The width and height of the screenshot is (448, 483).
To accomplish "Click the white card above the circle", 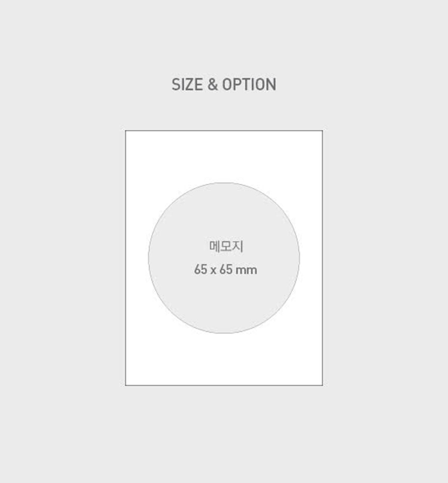I will (x=224, y=157).
